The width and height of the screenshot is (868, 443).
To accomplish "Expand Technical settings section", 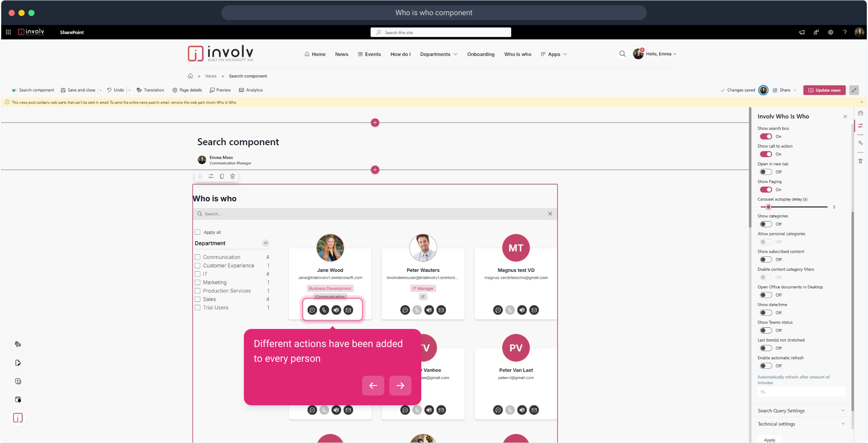I will tap(801, 424).
